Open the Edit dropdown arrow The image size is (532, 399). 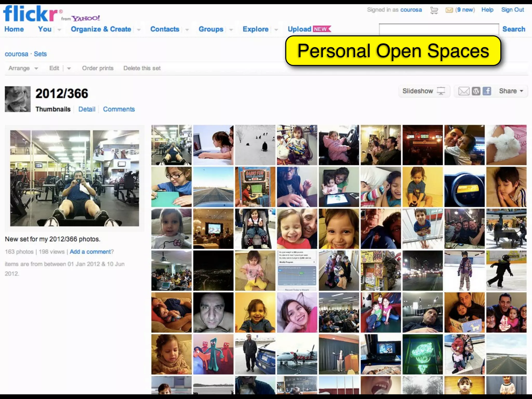69,69
